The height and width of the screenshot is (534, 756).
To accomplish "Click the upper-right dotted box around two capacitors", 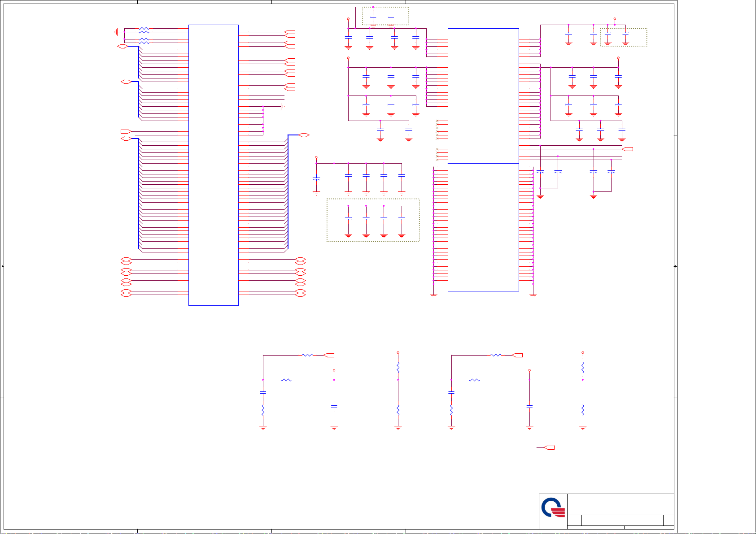I will click(x=624, y=37).
